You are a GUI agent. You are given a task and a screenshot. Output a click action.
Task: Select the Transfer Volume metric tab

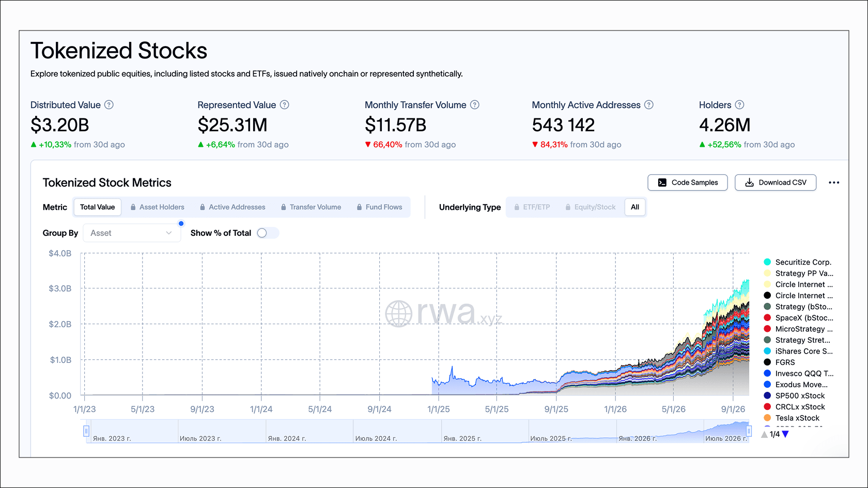311,207
